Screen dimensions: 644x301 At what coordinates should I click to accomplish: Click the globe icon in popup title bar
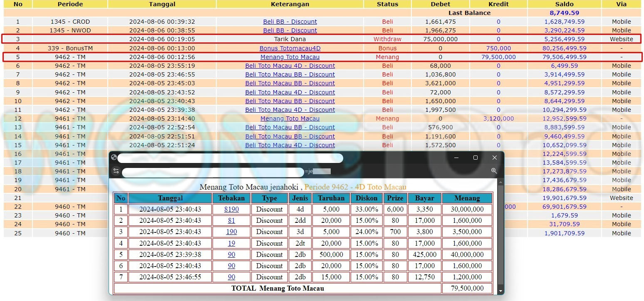[x=114, y=158]
